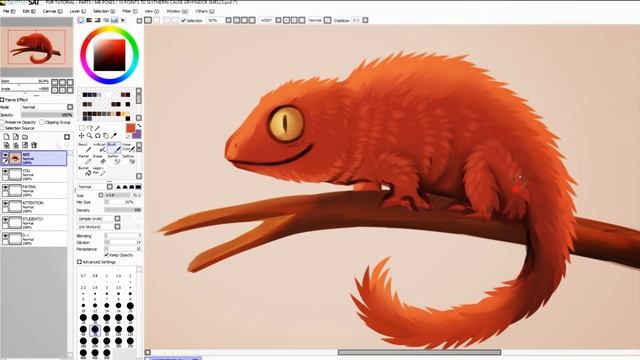Open the canvas zoom 50% dropdown

click(x=228, y=20)
